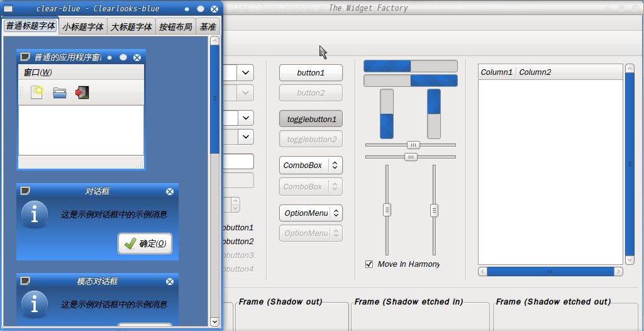The width and height of the screenshot is (644, 331).
Task: Open the active ComboBox dropdown
Action: point(311,165)
